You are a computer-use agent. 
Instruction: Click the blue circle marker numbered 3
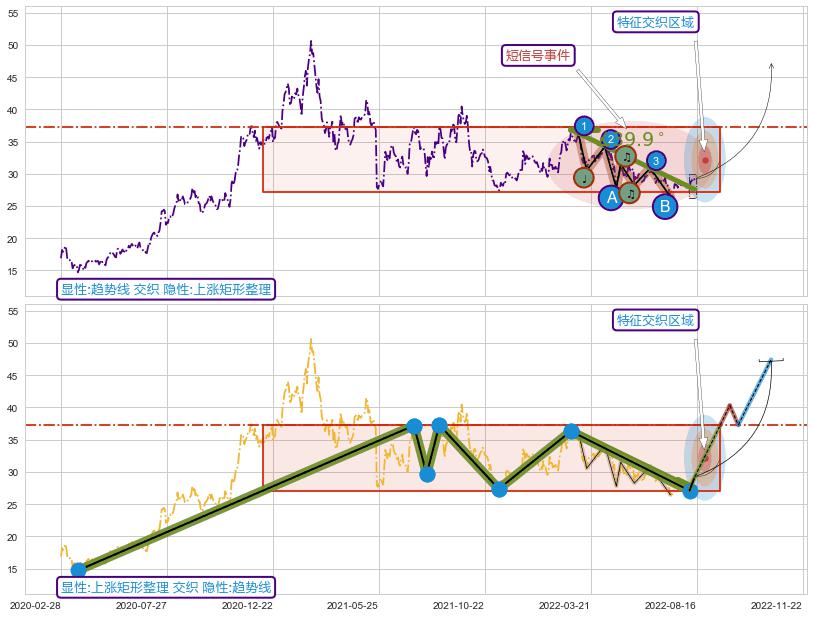[655, 160]
